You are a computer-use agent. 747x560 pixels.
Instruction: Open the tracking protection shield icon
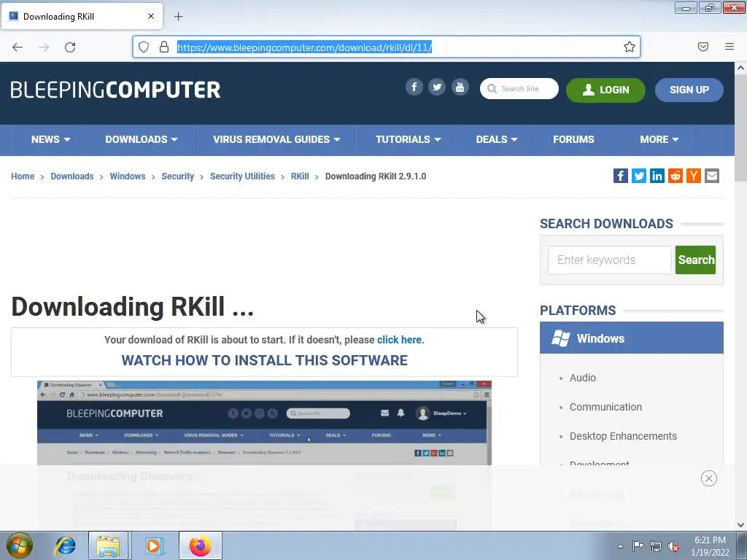pyautogui.click(x=144, y=47)
